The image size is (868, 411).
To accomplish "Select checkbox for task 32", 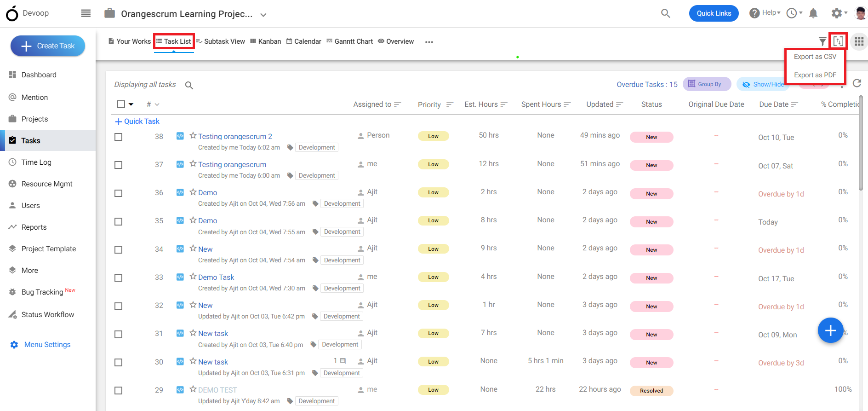I will [x=119, y=306].
